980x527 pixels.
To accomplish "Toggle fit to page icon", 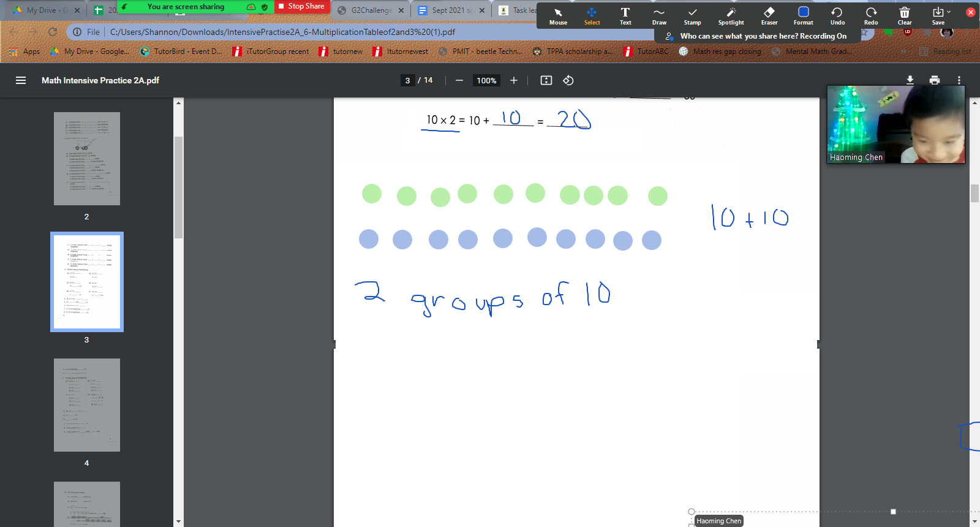I will click(x=546, y=80).
